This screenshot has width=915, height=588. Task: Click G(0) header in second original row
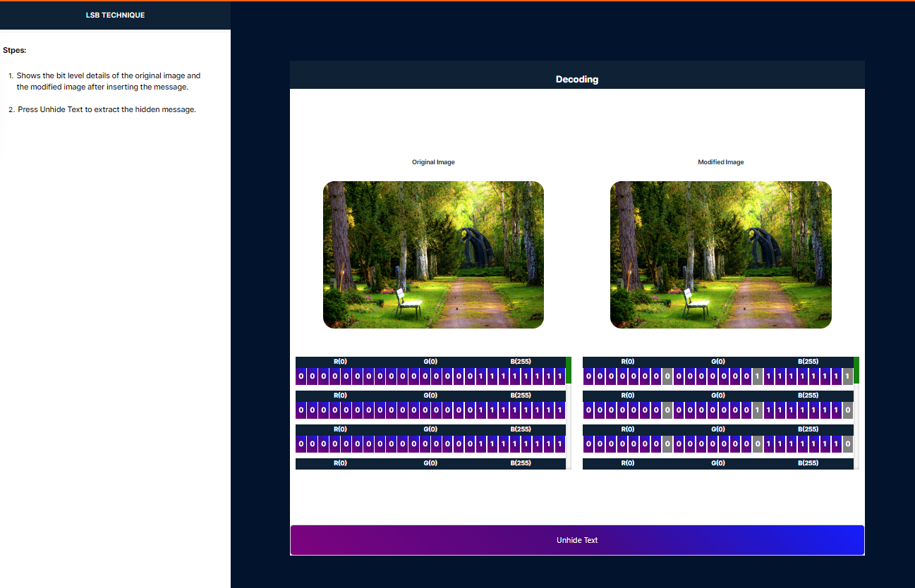[430, 396]
